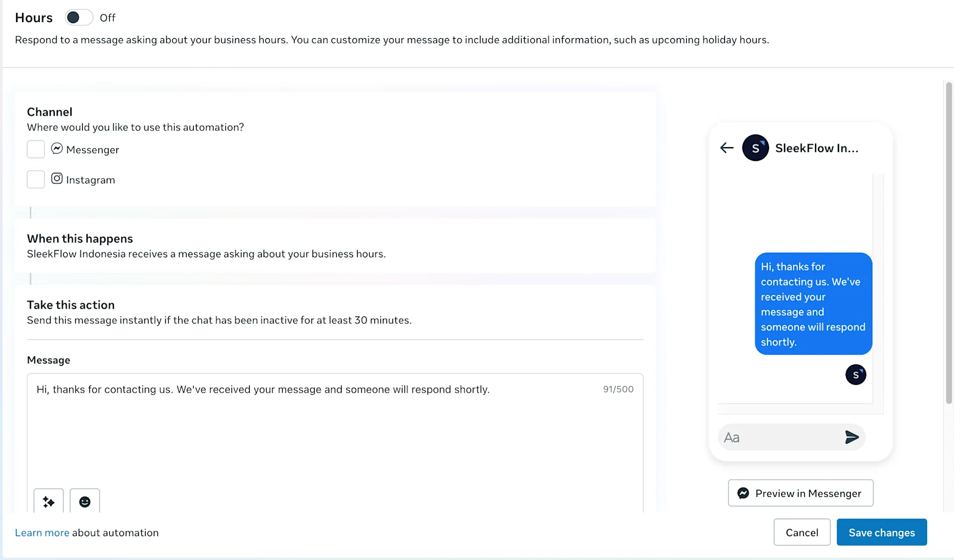Click Cancel to discard changes
The width and height of the screenshot is (954, 560).
[802, 532]
